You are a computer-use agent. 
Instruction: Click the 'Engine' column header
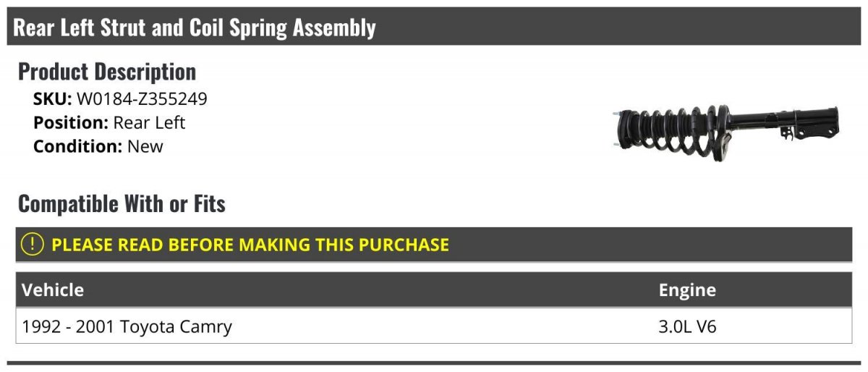point(687,290)
